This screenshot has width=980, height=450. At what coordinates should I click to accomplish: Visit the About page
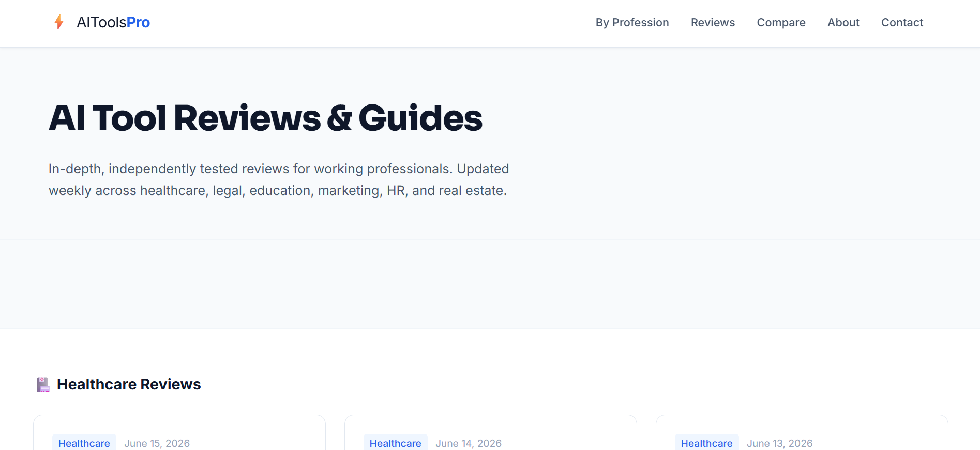coord(843,23)
